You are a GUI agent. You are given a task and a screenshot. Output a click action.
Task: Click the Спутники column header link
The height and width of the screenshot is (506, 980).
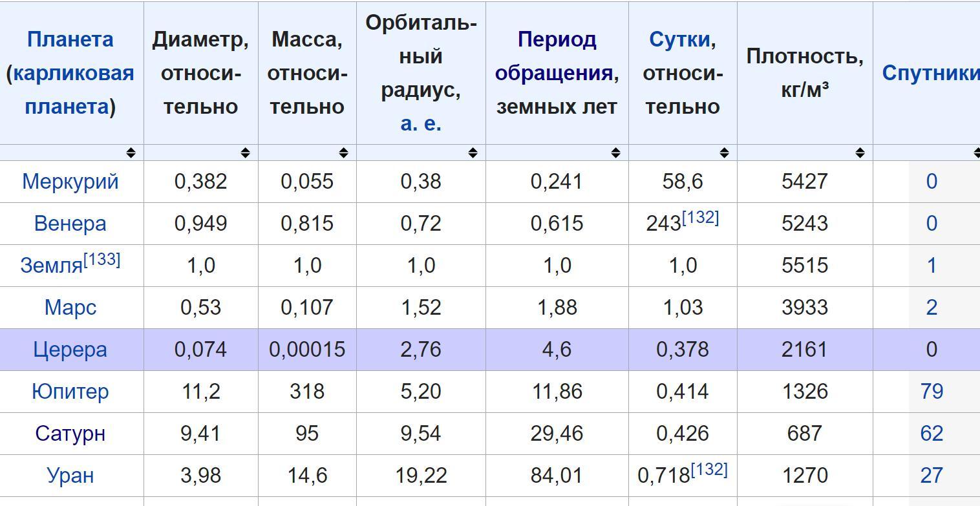click(x=930, y=73)
